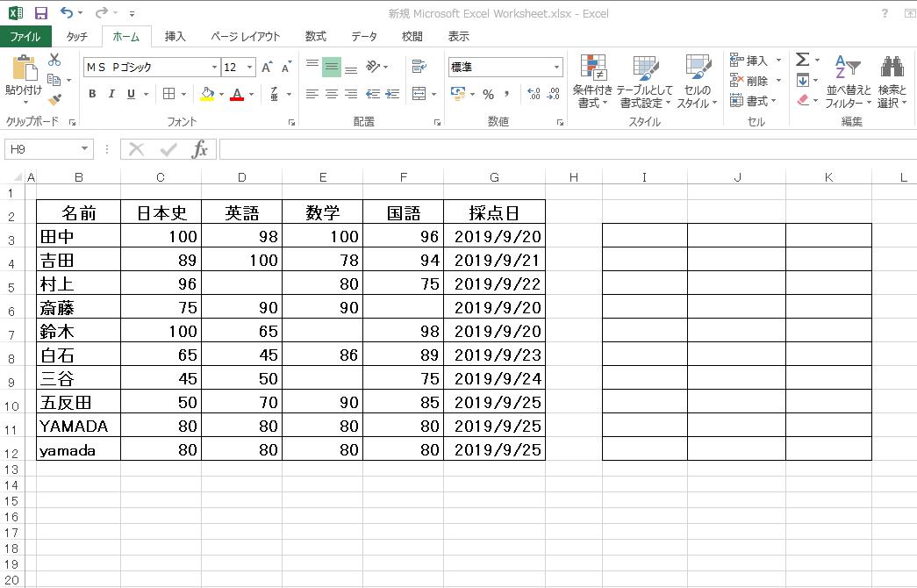Click the Wrap Text icon
Screen dimensions: 917x588
point(419,67)
